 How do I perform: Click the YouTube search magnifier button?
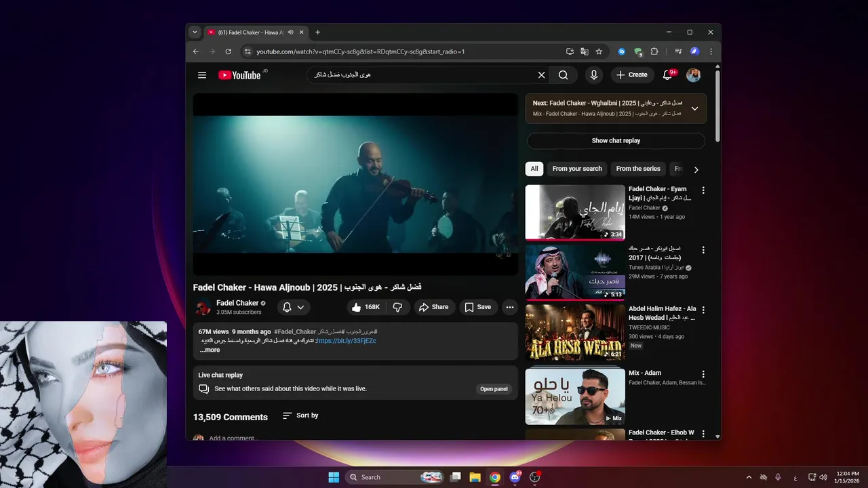(564, 75)
